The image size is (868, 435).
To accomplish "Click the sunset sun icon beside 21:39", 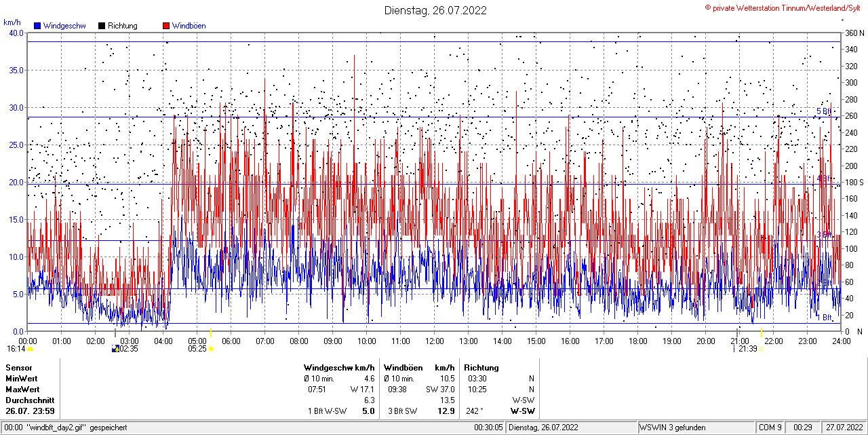I will [x=761, y=349].
